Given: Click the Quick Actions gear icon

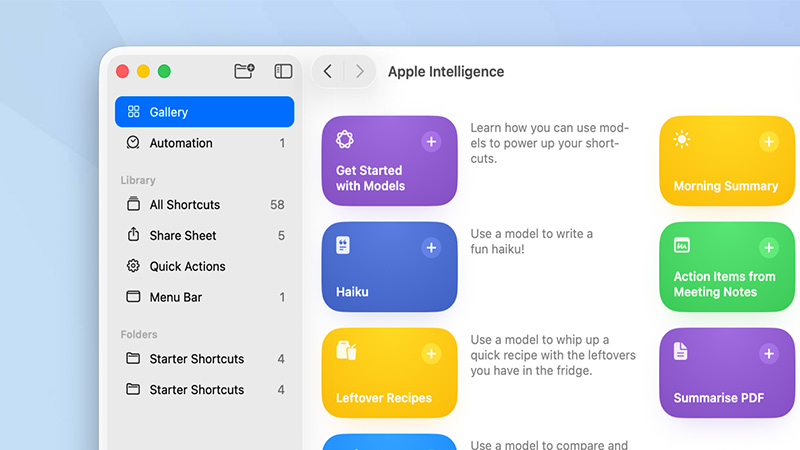Looking at the screenshot, I should (133, 266).
